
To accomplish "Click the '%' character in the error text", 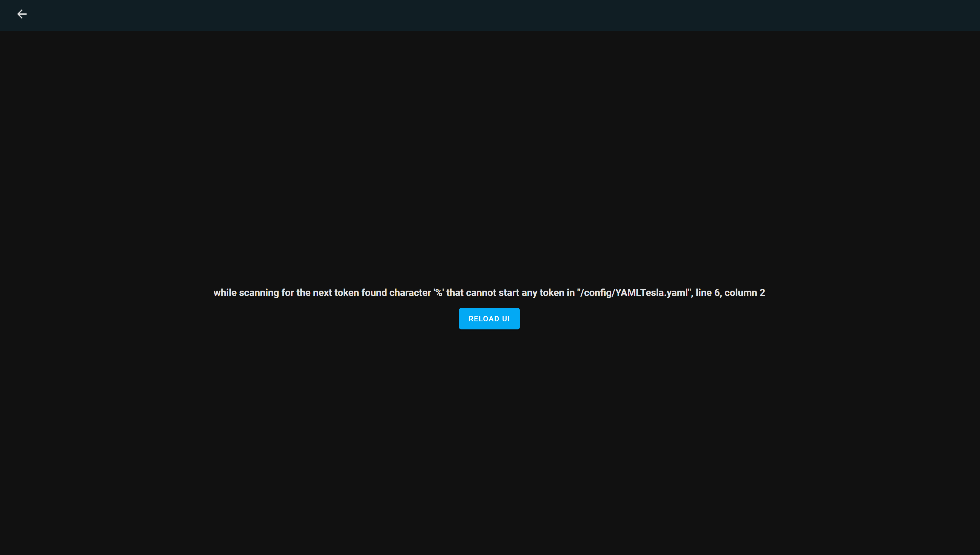I will point(438,293).
